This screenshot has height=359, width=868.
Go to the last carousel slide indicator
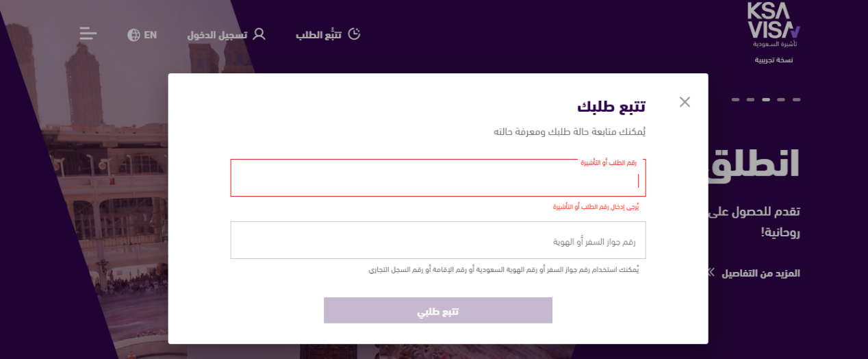735,100
